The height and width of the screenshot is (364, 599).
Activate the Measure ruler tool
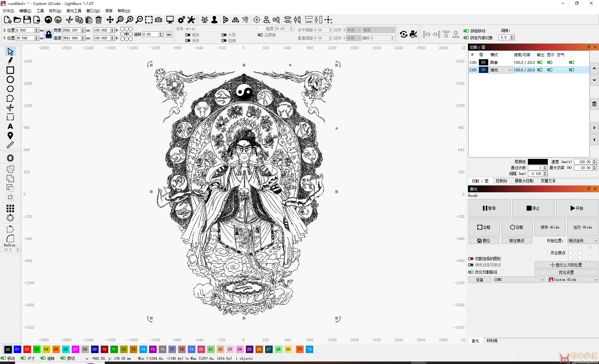(x=10, y=145)
